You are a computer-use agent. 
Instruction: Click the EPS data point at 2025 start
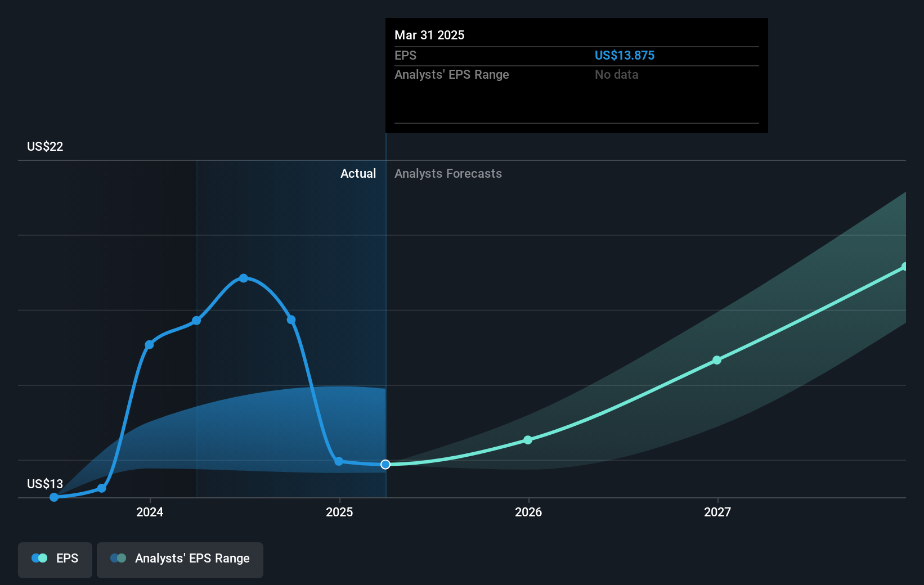(x=339, y=461)
